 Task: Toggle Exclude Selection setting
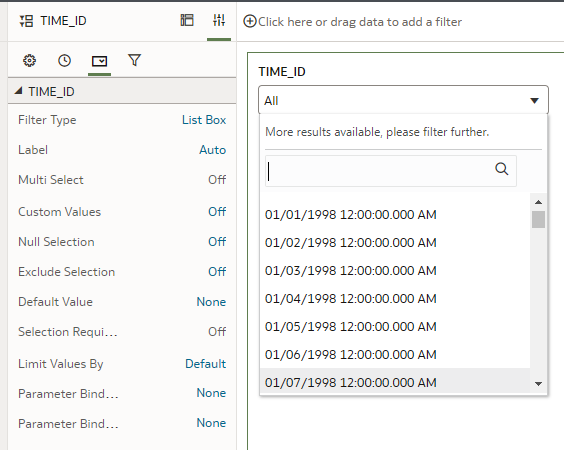217,272
